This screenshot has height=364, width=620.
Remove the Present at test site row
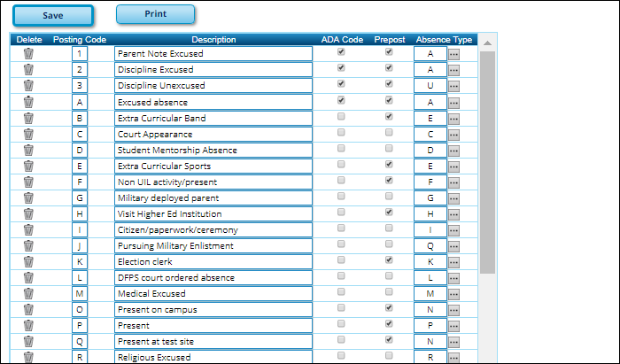[x=28, y=341]
